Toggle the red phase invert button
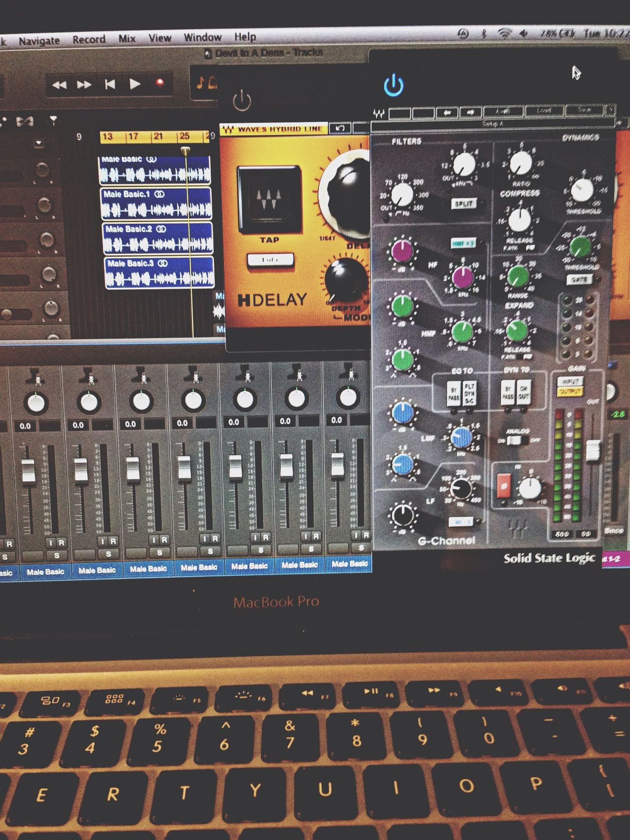 503,486
